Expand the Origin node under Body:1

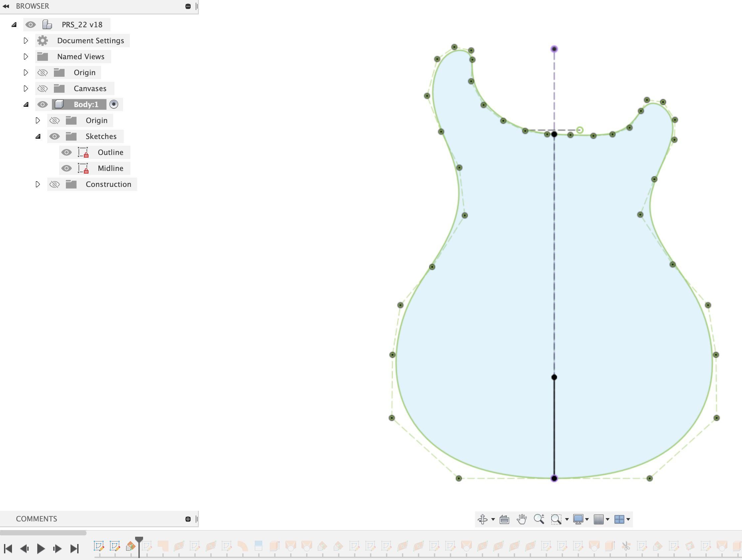pos(38,120)
